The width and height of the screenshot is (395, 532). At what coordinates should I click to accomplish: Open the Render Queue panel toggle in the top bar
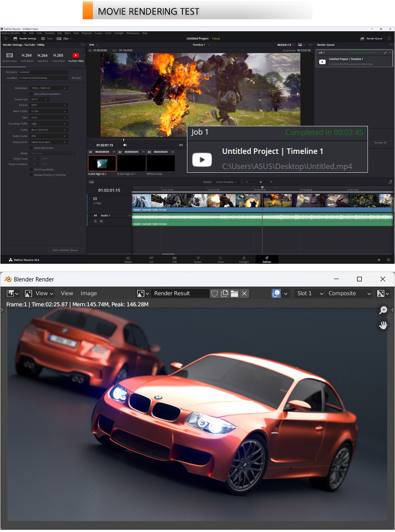click(372, 39)
